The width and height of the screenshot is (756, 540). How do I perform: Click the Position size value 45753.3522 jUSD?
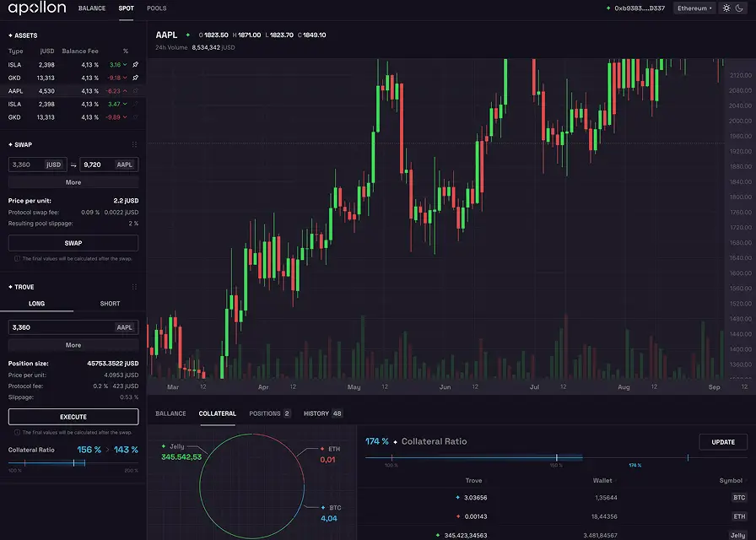pos(113,364)
